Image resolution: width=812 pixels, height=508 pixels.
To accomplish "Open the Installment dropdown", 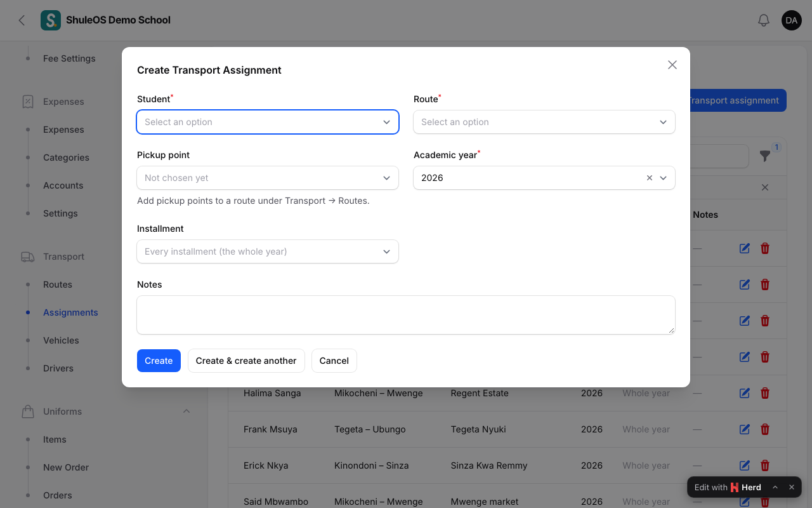I will pyautogui.click(x=268, y=251).
